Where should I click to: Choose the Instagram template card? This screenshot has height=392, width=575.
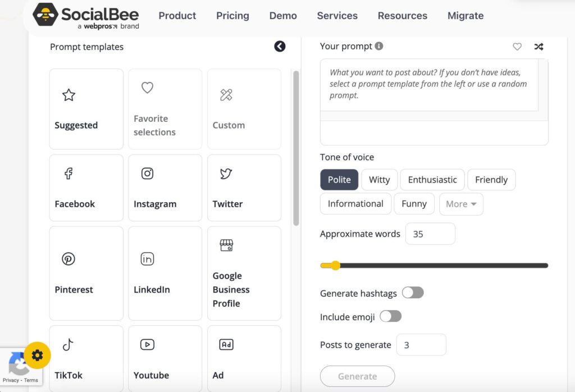click(x=165, y=188)
